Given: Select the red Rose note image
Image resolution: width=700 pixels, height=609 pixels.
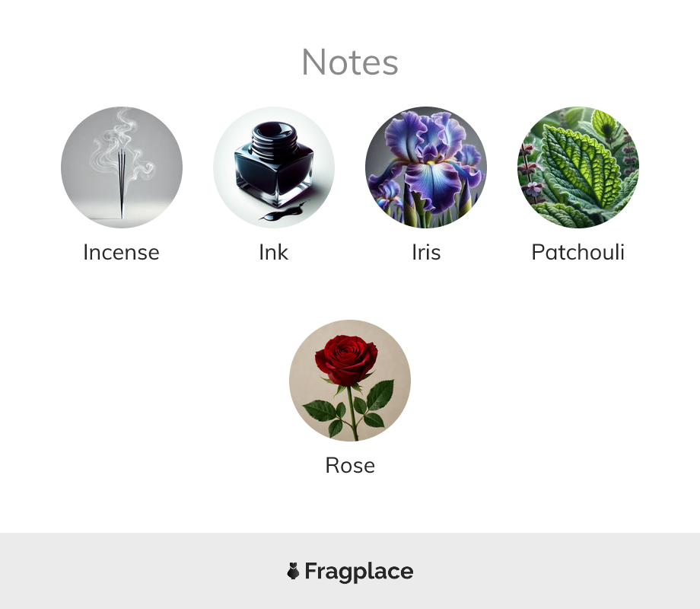Looking at the screenshot, I should tap(350, 381).
